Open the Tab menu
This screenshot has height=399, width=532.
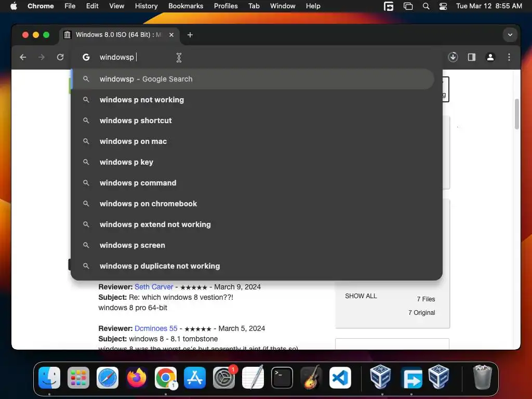[254, 6]
